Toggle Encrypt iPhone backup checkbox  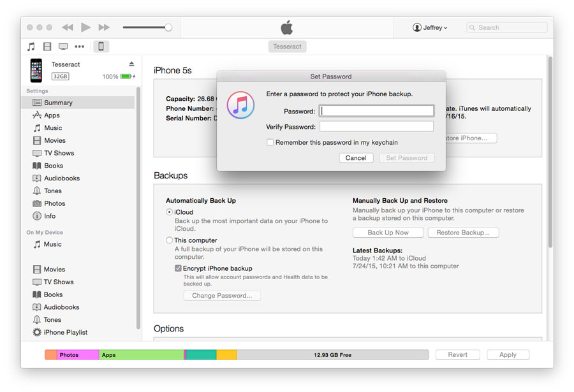tap(179, 268)
